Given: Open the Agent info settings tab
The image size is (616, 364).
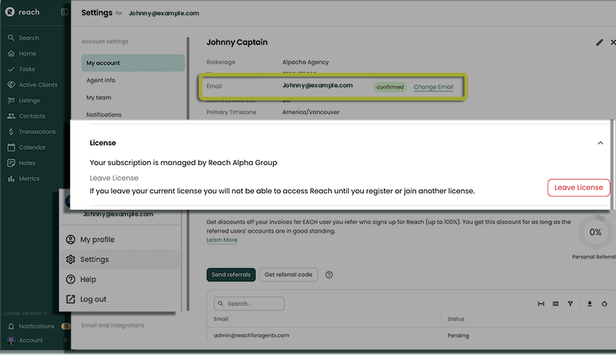Looking at the screenshot, I should point(100,80).
